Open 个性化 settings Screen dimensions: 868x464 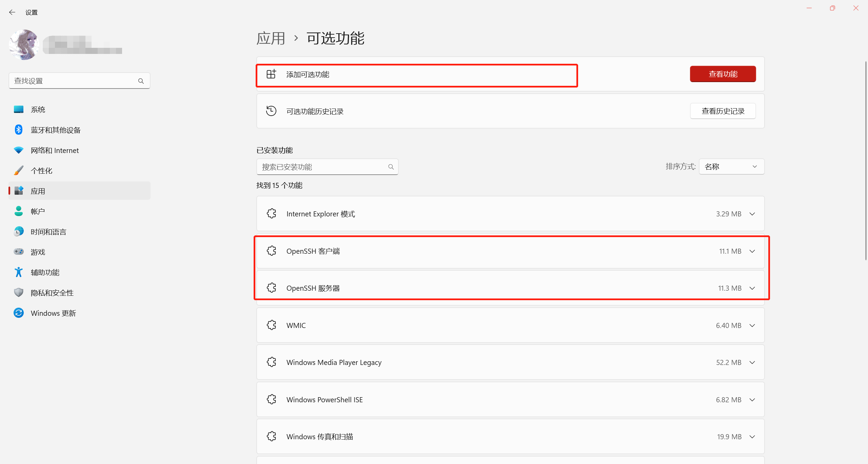(79, 171)
